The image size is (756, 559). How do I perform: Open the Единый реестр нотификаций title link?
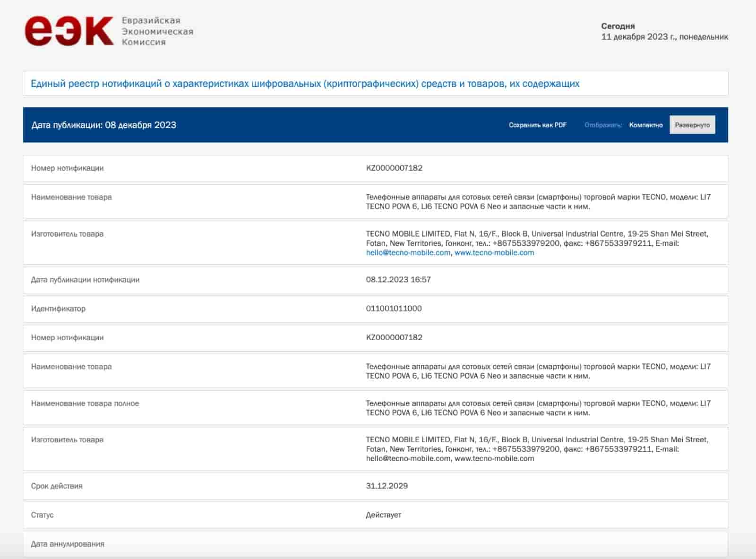[305, 84]
